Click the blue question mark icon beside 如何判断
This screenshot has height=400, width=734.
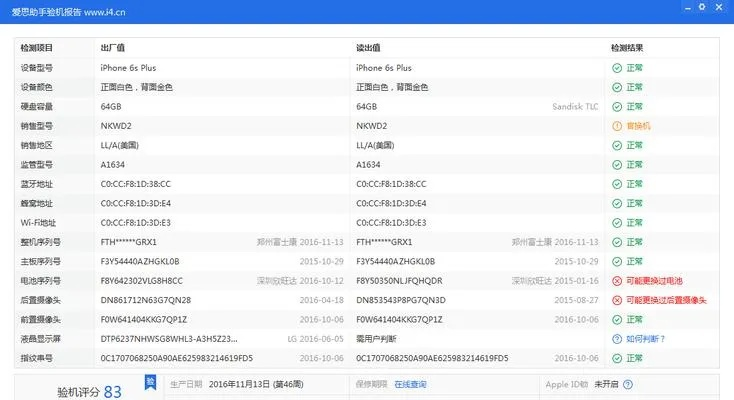(617, 339)
